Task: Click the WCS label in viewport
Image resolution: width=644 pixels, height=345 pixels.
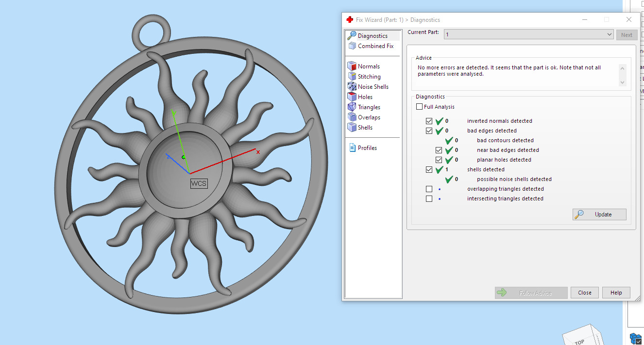Action: [x=199, y=183]
